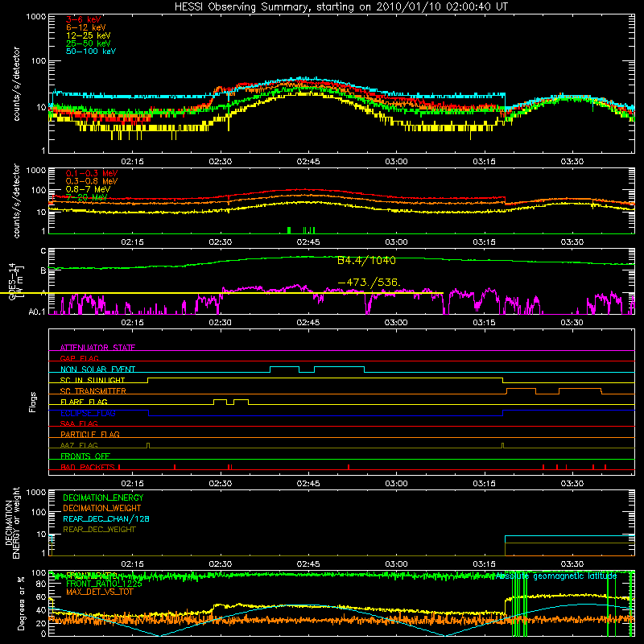Select the REAR_DEC_CHAN/128 legend label
644x644 pixels.
click(106, 518)
